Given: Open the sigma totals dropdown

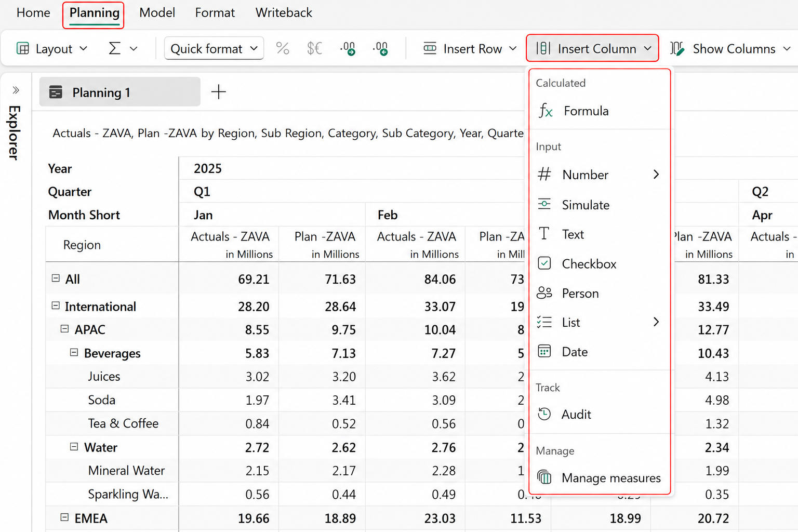Looking at the screenshot, I should coord(123,48).
